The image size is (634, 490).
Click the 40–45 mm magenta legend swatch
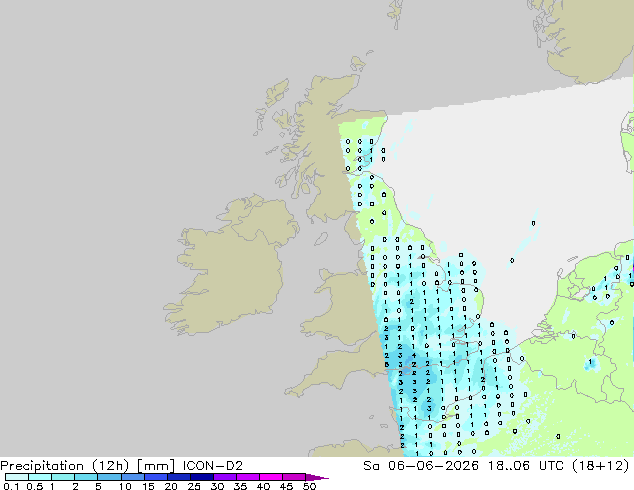271,477
